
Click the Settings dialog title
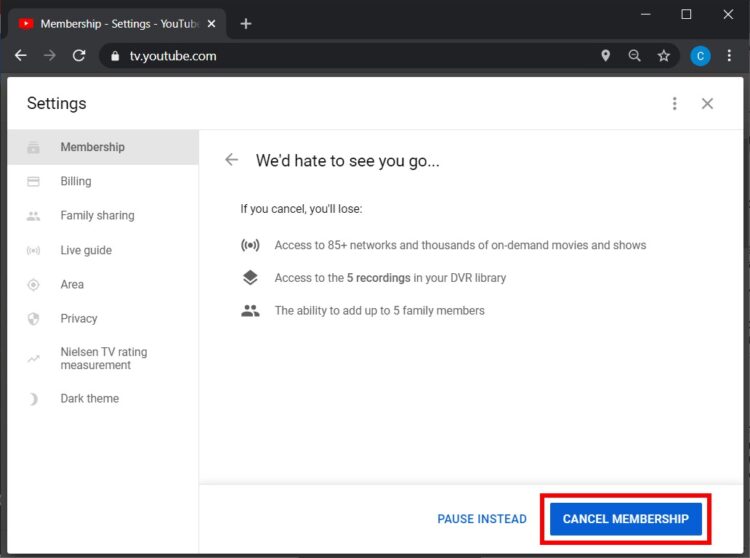pos(56,103)
